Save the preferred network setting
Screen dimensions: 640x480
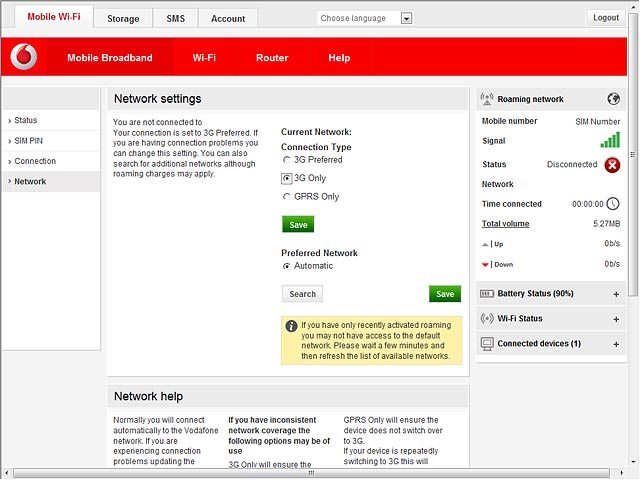pyautogui.click(x=445, y=294)
